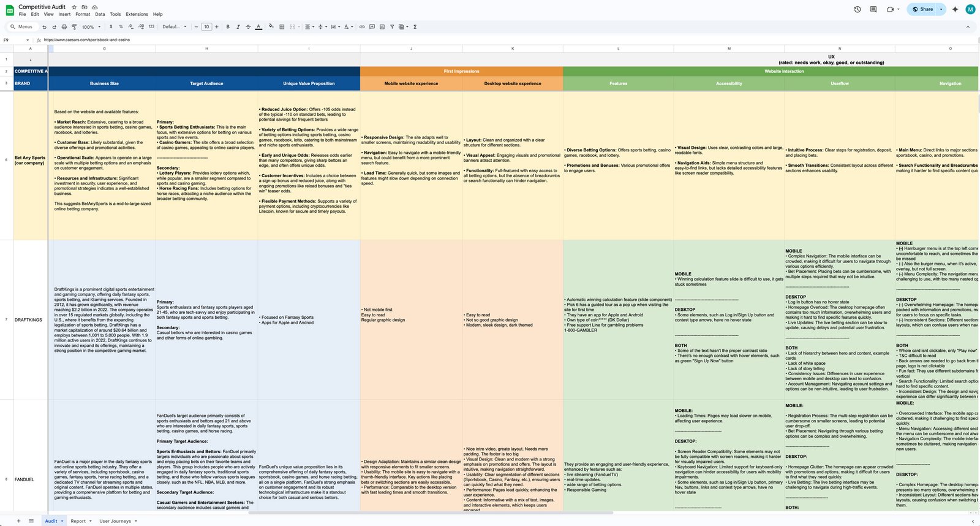Open the fill color picker
The width and height of the screenshot is (980, 526).
(271, 27)
